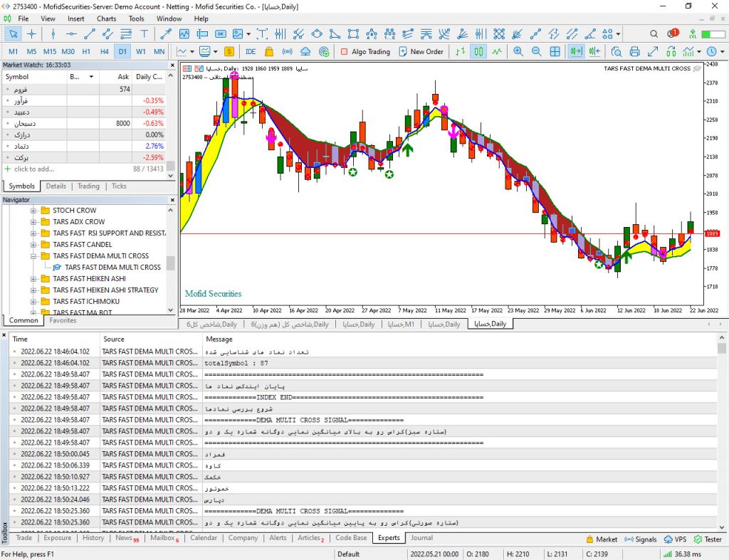
Task: Switch chart to fullscreen with arrow icon
Action: [653, 51]
